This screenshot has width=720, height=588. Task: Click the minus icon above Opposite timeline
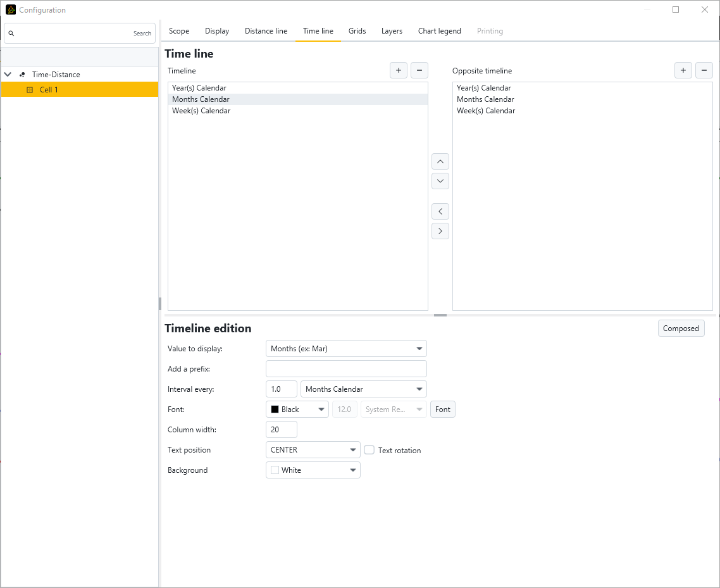coord(704,70)
